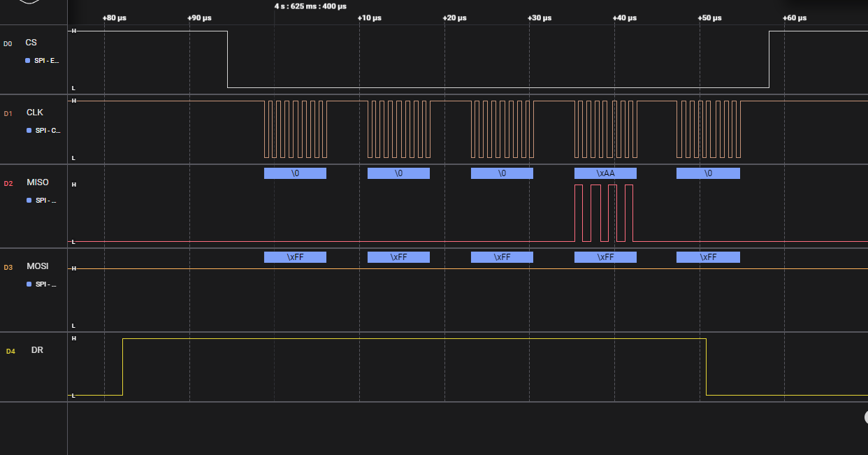Select the D2 channel identifier icon
868x455 pixels.
[8, 182]
